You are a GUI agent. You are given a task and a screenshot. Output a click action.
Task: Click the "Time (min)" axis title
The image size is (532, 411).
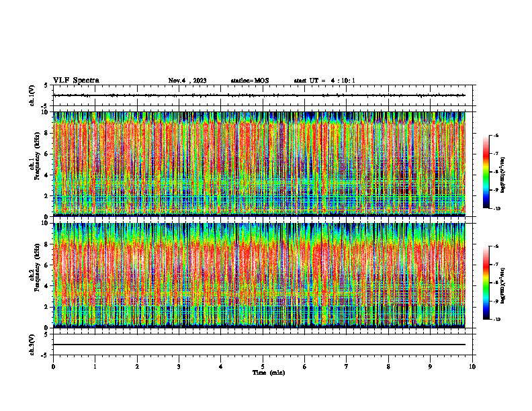click(x=269, y=373)
